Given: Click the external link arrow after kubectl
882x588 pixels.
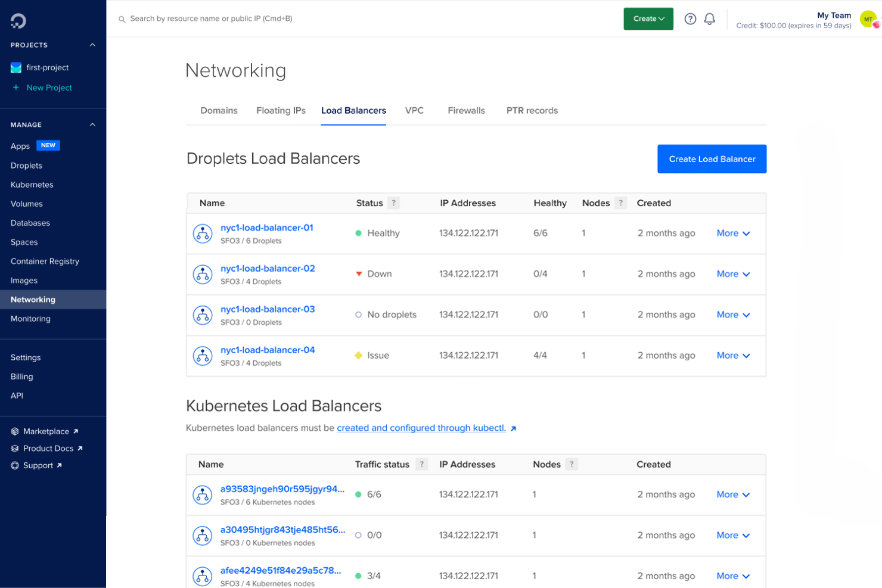Looking at the screenshot, I should (x=513, y=428).
